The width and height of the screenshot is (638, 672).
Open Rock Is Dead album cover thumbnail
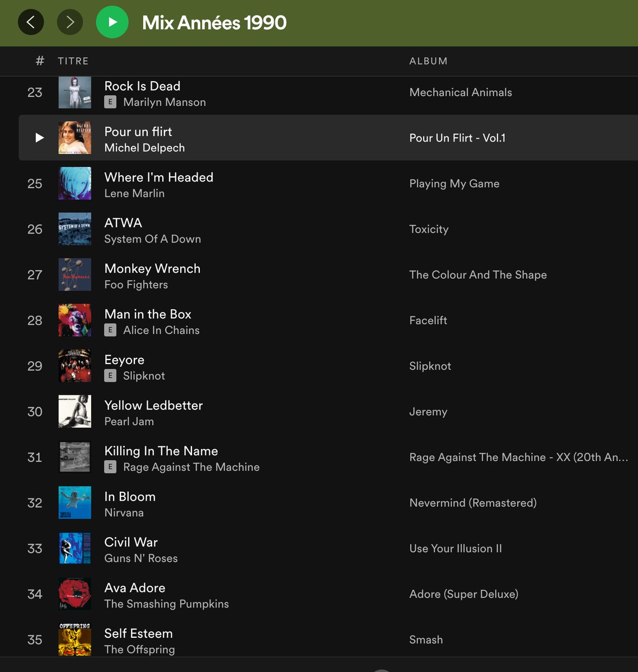coord(75,92)
